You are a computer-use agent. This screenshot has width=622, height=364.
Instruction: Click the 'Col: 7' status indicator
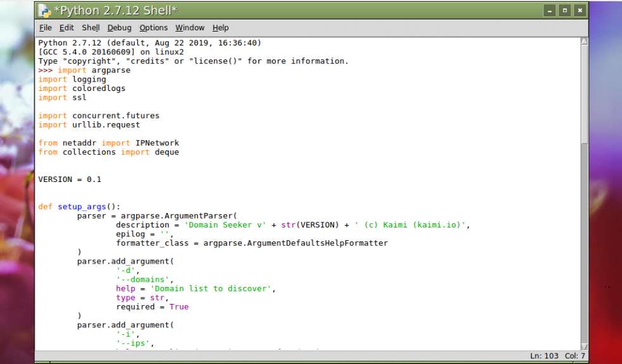575,356
